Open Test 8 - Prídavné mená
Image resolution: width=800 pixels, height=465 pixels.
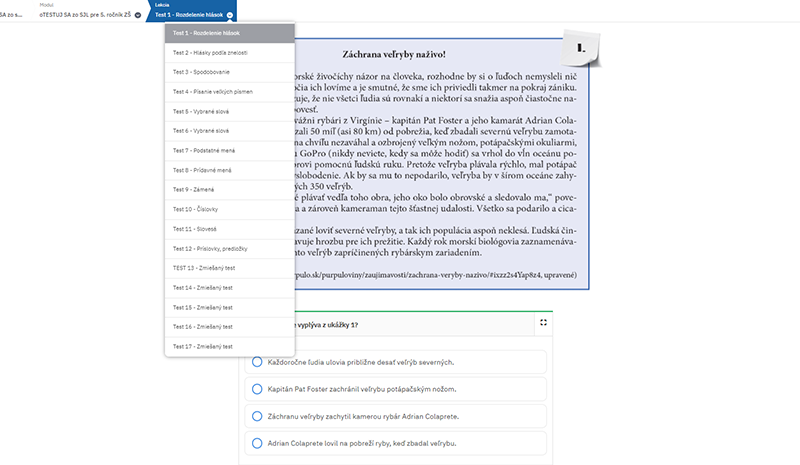click(230, 170)
